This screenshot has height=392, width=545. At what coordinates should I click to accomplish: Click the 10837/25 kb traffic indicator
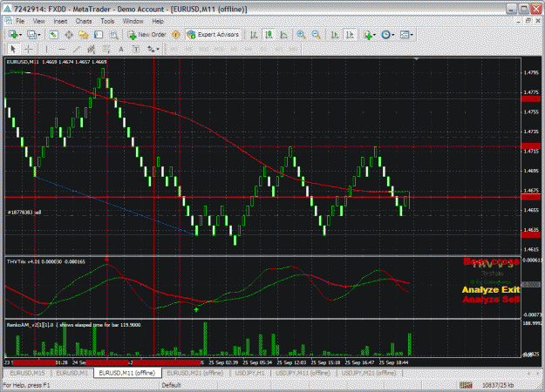point(498,385)
